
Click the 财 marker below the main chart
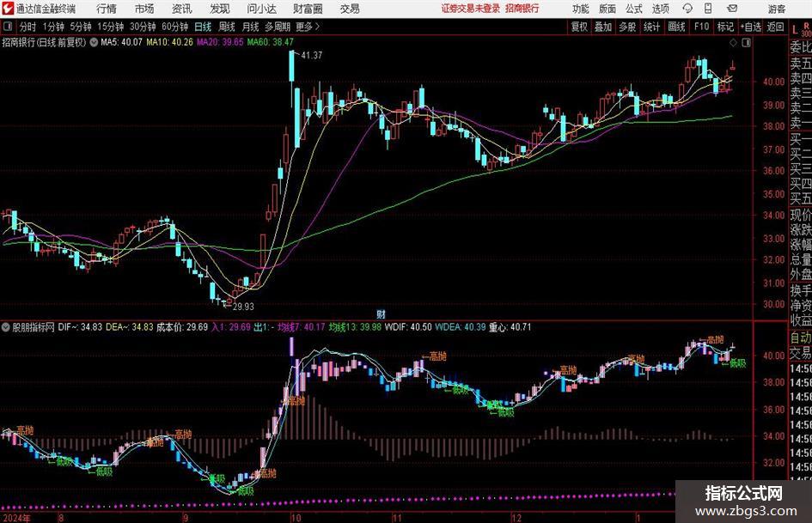381,313
